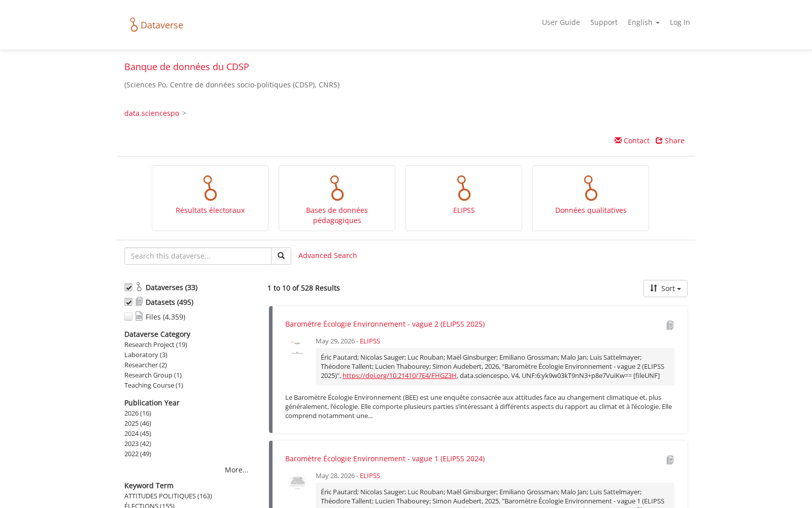Click the Share link
Image resolution: width=812 pixels, height=508 pixels.
[670, 141]
